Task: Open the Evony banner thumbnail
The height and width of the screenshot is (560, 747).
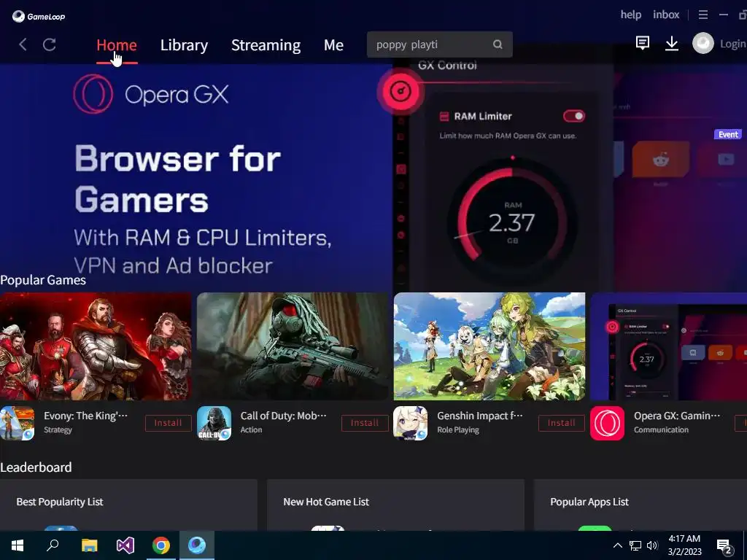Action: pyautogui.click(x=96, y=346)
